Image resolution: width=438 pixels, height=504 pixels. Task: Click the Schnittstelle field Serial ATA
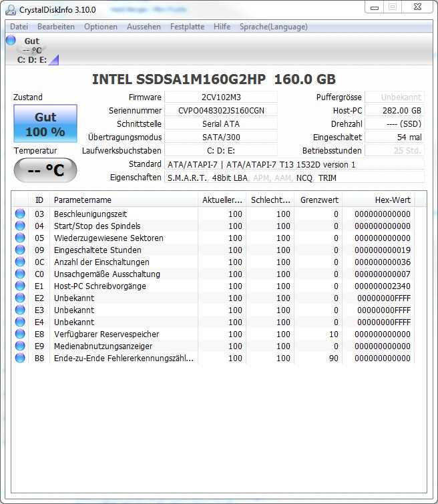[x=221, y=123]
